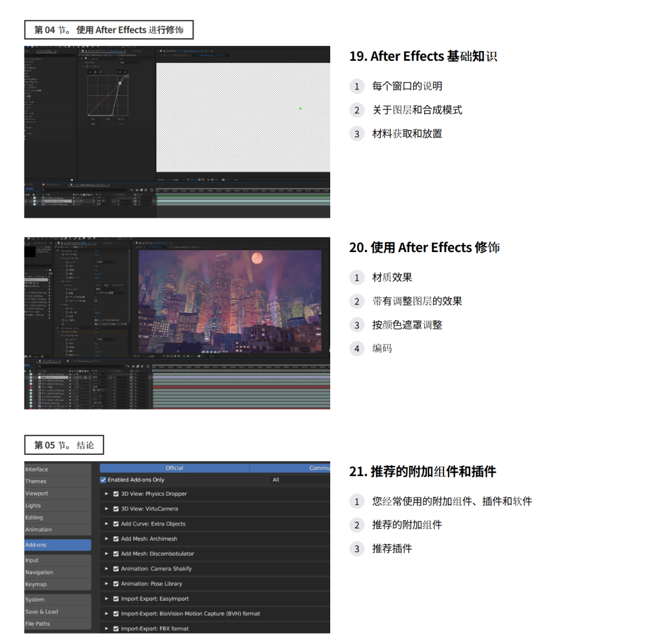663x644 pixels.
Task: Click the text '材质效果'
Action: [392, 277]
